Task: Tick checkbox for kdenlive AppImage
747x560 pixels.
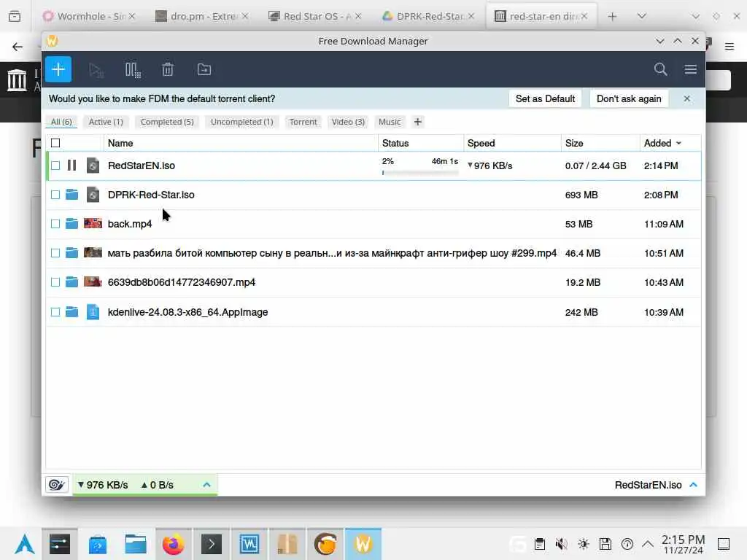Action: click(55, 312)
